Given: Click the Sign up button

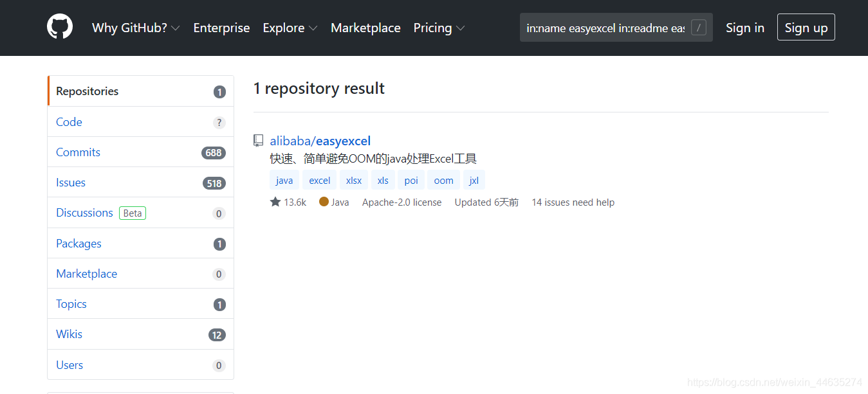Looking at the screenshot, I should pyautogui.click(x=806, y=27).
